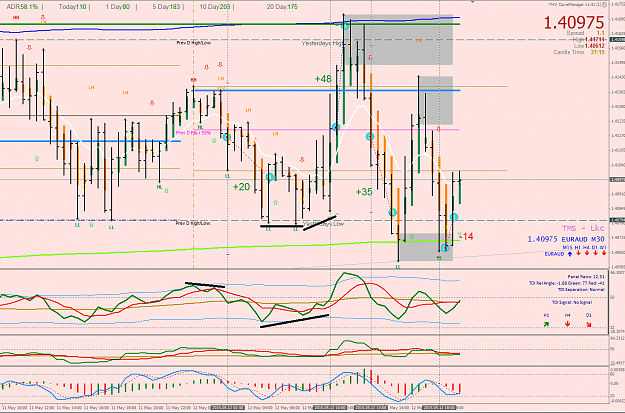Viewport: 625px width, 413px height.
Task: Click the expert advisor smiley face icon
Action: pos(604,5)
